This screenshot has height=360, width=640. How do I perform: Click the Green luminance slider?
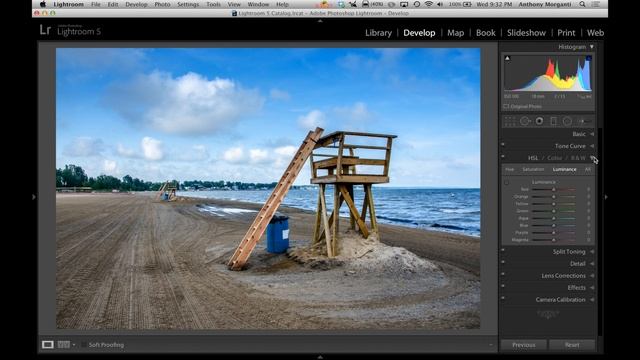click(x=554, y=211)
